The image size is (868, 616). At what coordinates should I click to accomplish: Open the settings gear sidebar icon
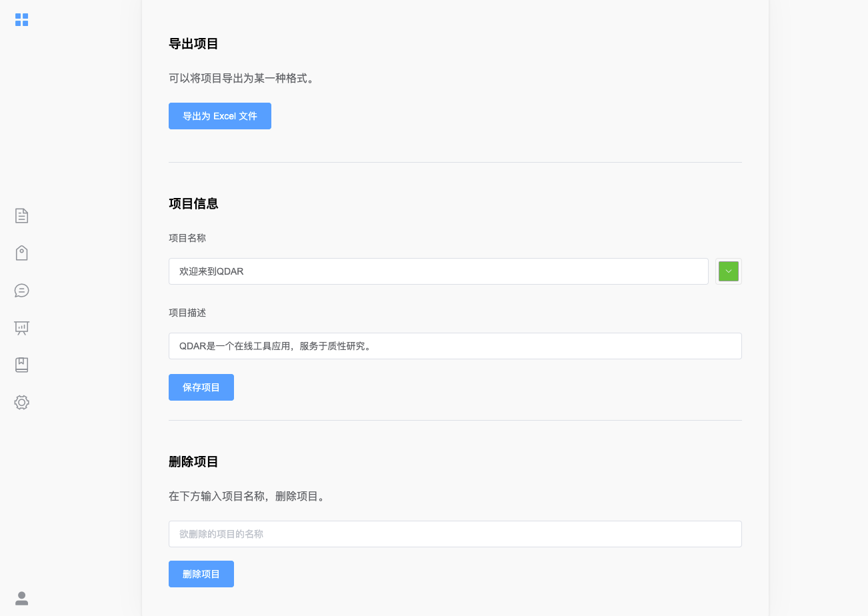pos(22,402)
